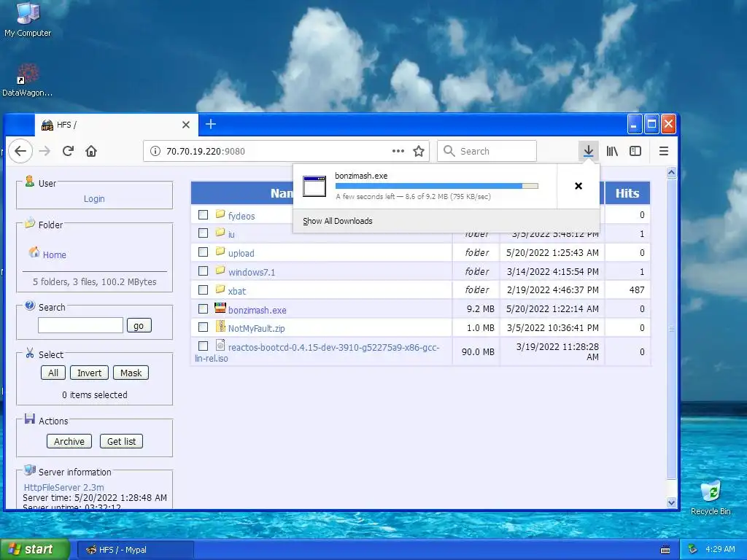Screen dimensions: 747x560
Task: Click the xbat folder icon
Action: [220, 289]
